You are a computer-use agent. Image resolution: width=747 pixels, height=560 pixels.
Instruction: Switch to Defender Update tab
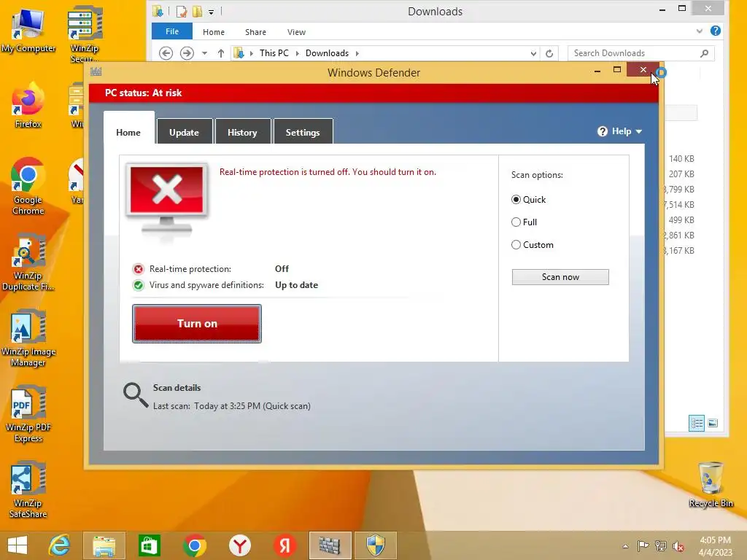click(184, 132)
